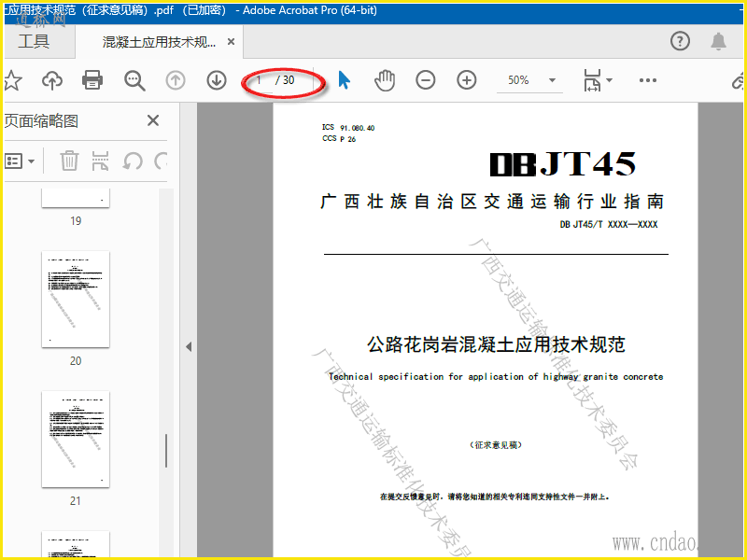Click the CCS P 26 text

tap(339, 138)
